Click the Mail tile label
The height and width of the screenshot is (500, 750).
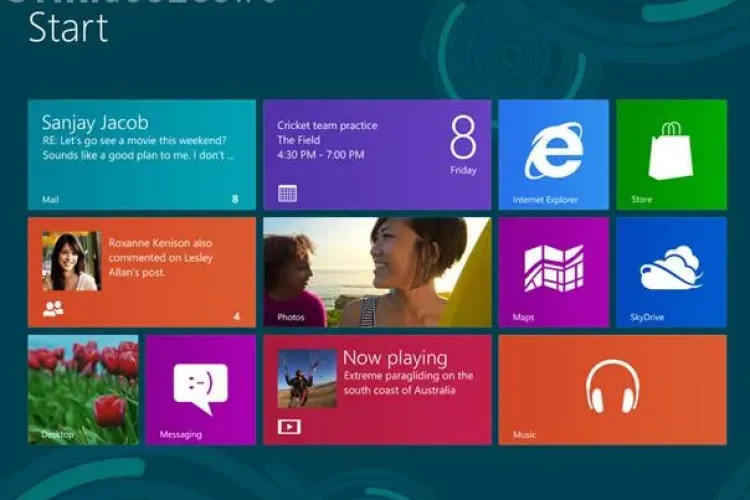coord(50,199)
